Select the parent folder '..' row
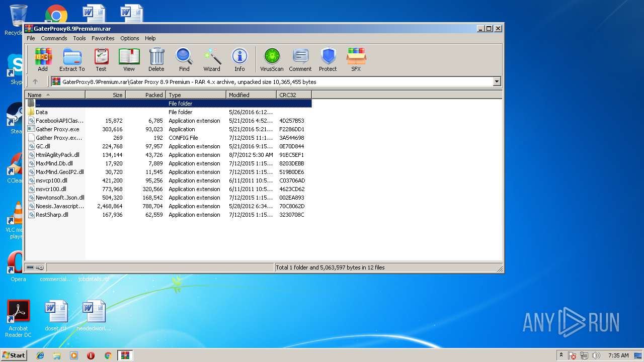 pos(169,104)
